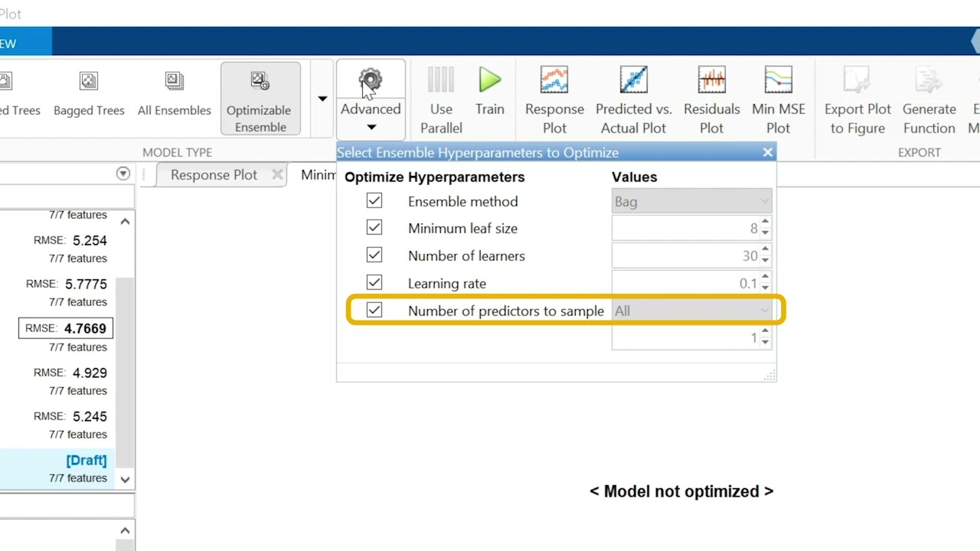Viewport: 980px width, 551px height.
Task: Toggle Number of predictors to sample checkbox
Action: click(374, 311)
